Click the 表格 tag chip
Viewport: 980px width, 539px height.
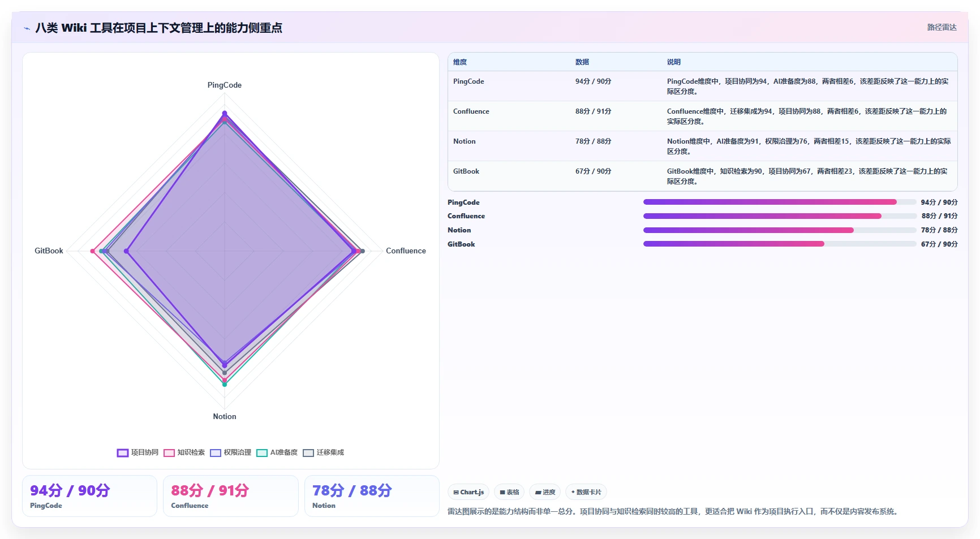point(509,492)
